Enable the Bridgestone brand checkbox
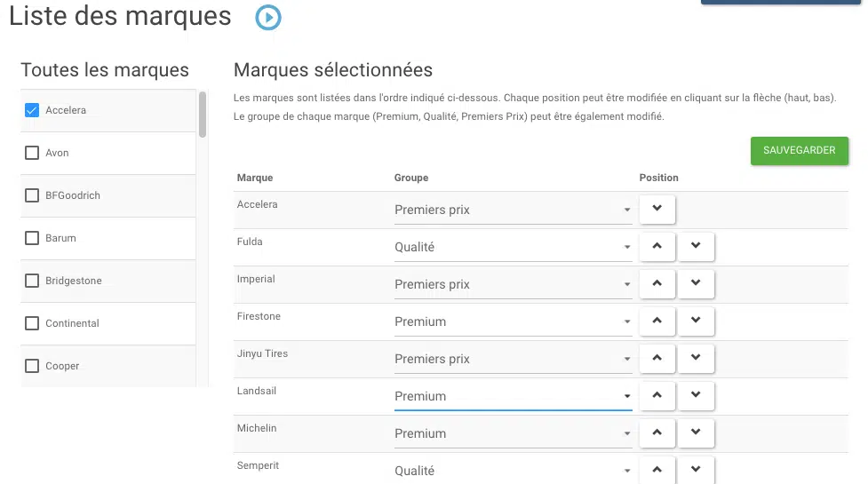 click(x=32, y=281)
